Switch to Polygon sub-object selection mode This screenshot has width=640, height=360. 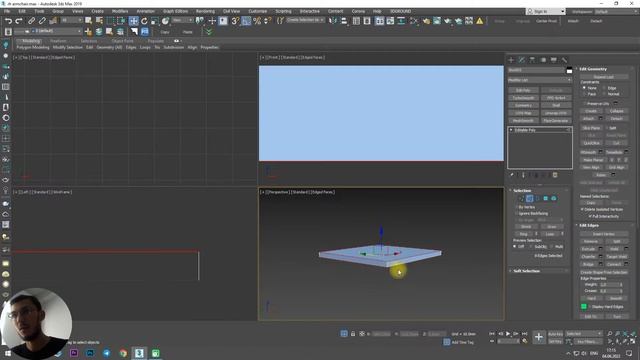(x=546, y=198)
